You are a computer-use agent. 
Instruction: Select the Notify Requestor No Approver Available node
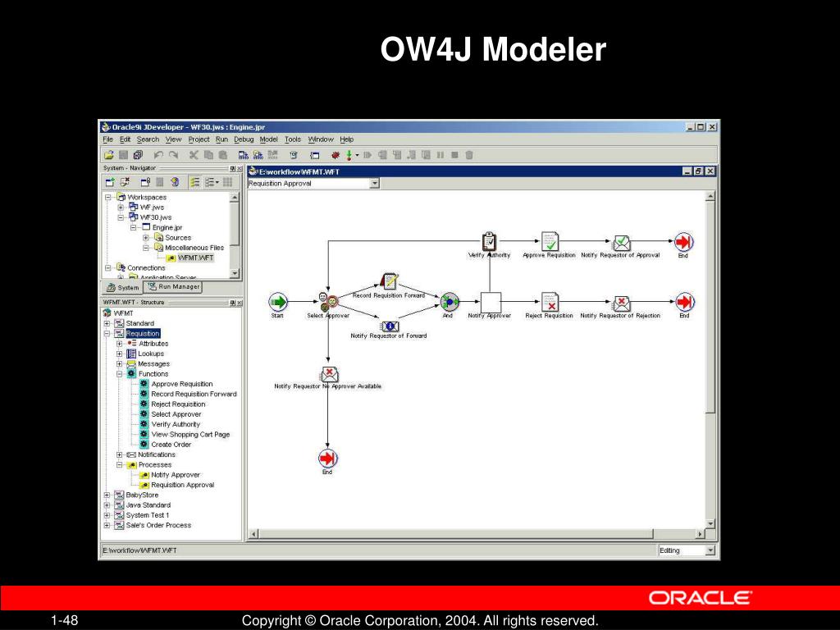(x=329, y=373)
